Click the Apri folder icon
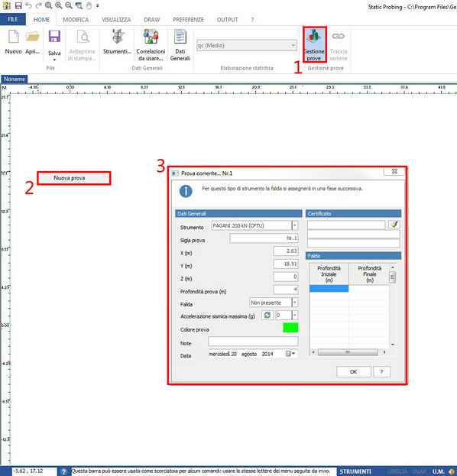Screen dimensions: 457x476 [x=33, y=37]
